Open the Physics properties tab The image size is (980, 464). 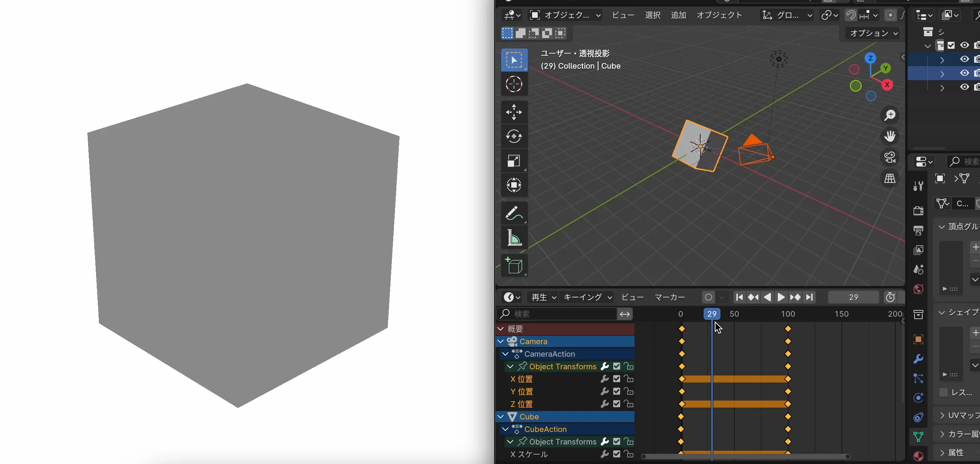pyautogui.click(x=918, y=398)
